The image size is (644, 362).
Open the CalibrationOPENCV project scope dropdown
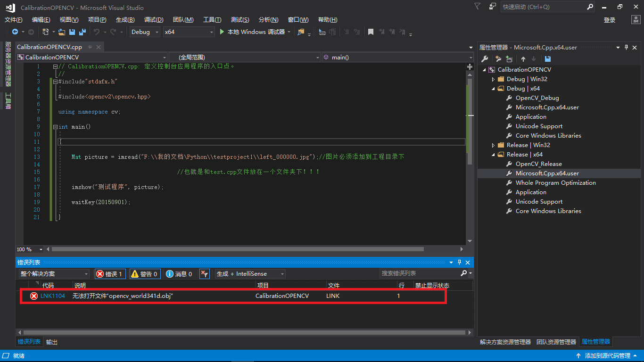pyautogui.click(x=92, y=57)
